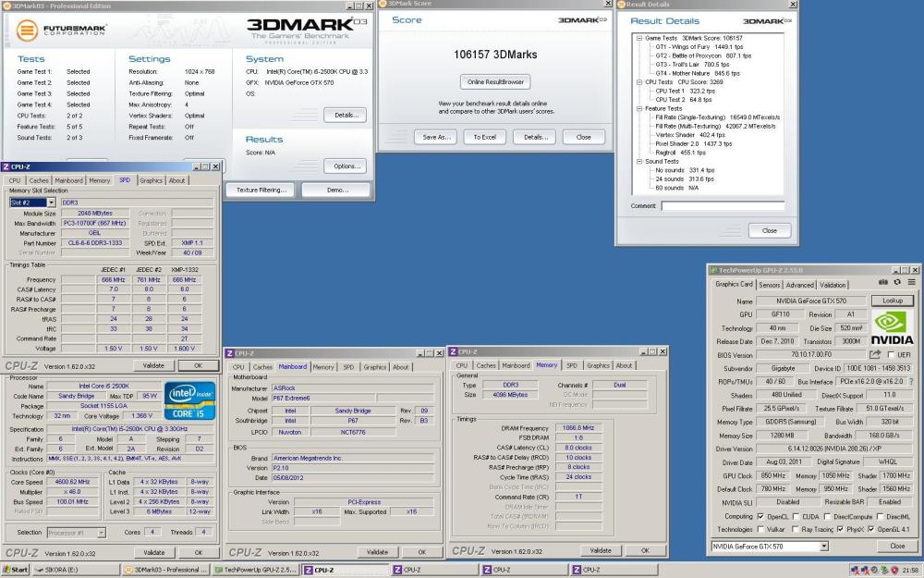Click the refresh icon in GPU-Z titlebar
This screenshot has height=578, width=924.
(896, 281)
